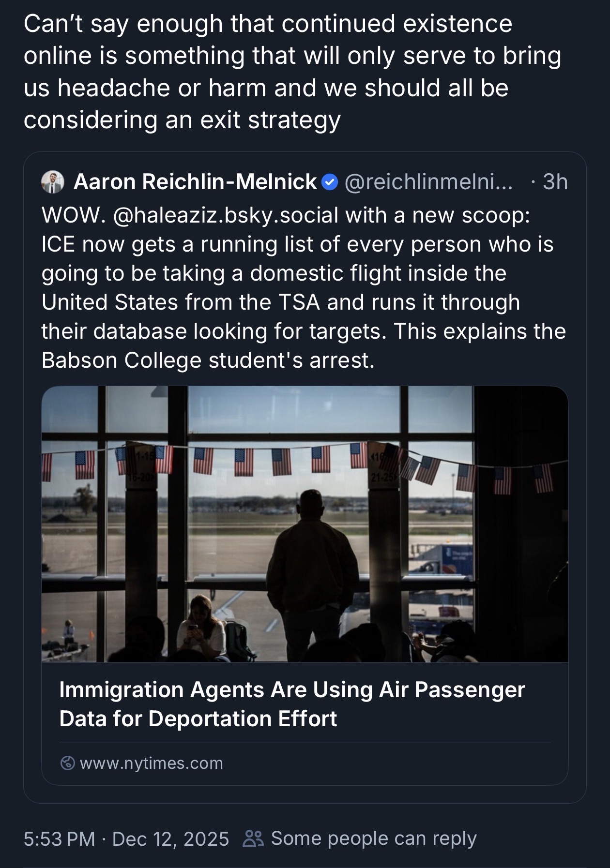
Task: Click the 3h timestamp on quoted post
Action: pos(555,182)
